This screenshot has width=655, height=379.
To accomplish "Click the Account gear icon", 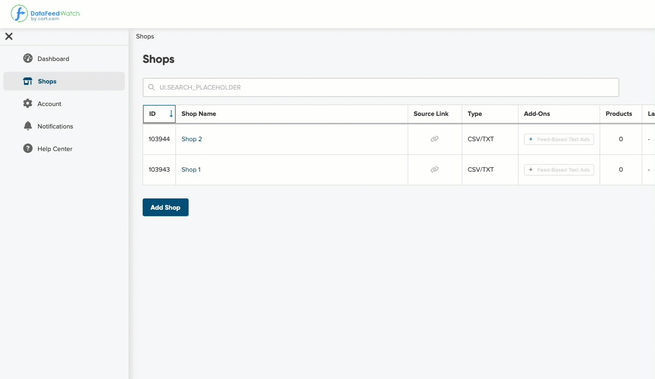I will click(28, 104).
